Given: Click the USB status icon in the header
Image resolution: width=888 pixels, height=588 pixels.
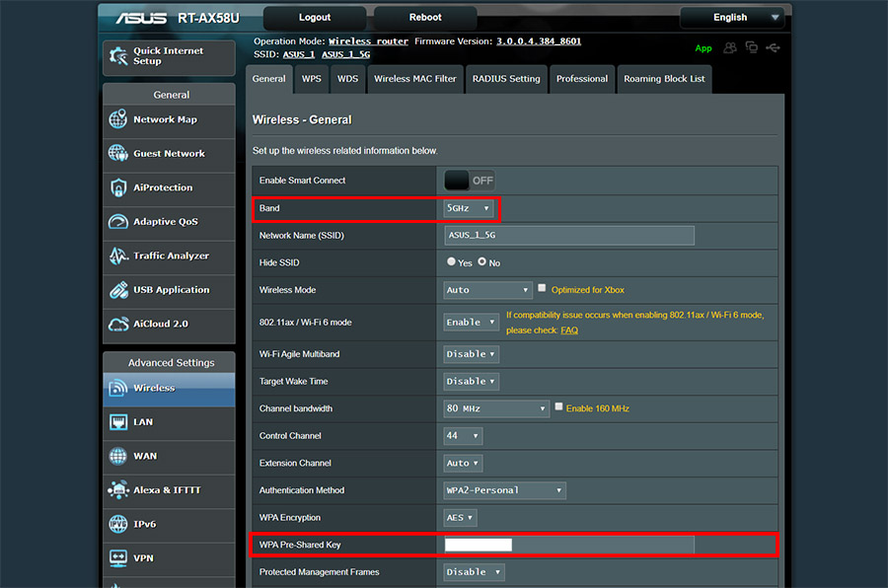Looking at the screenshot, I should [x=773, y=48].
